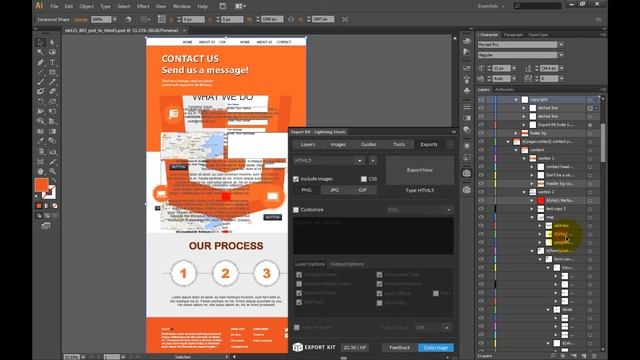Open the Essentials workspace switcher
The image size is (640, 360).
(x=491, y=6)
